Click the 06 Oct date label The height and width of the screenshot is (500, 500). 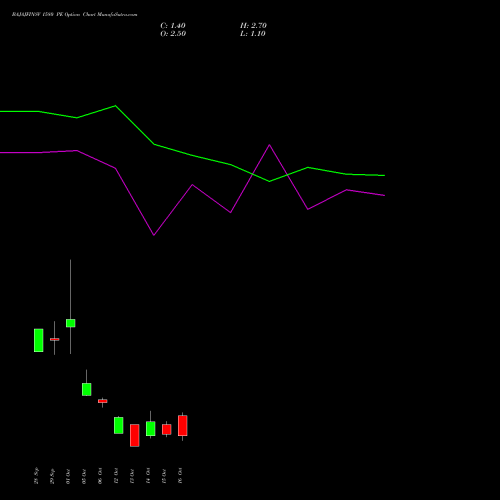click(100, 476)
